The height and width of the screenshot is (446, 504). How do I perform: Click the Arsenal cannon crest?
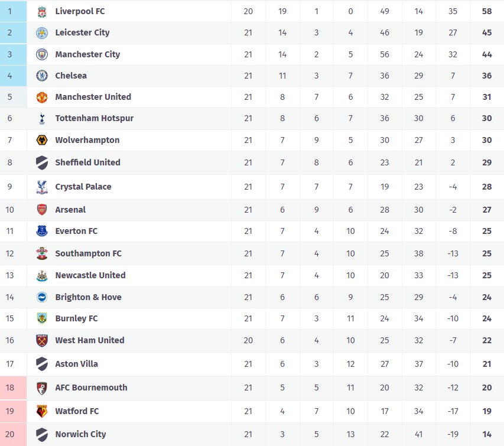point(41,210)
